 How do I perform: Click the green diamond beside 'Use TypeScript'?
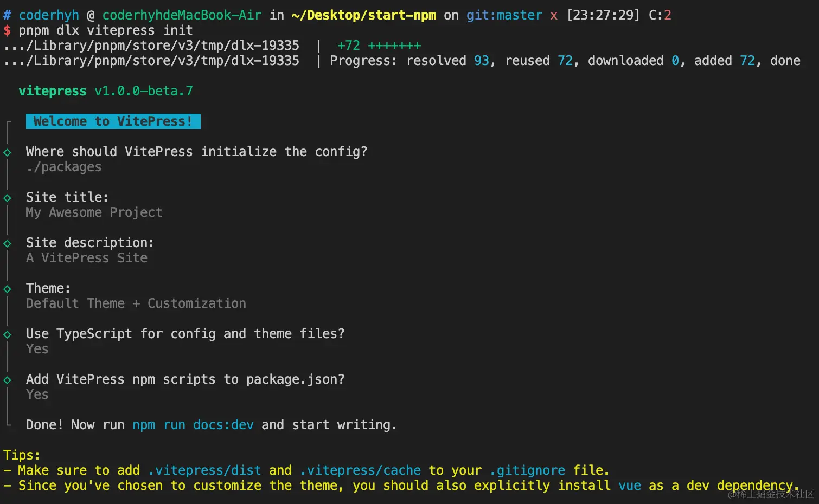coord(7,334)
